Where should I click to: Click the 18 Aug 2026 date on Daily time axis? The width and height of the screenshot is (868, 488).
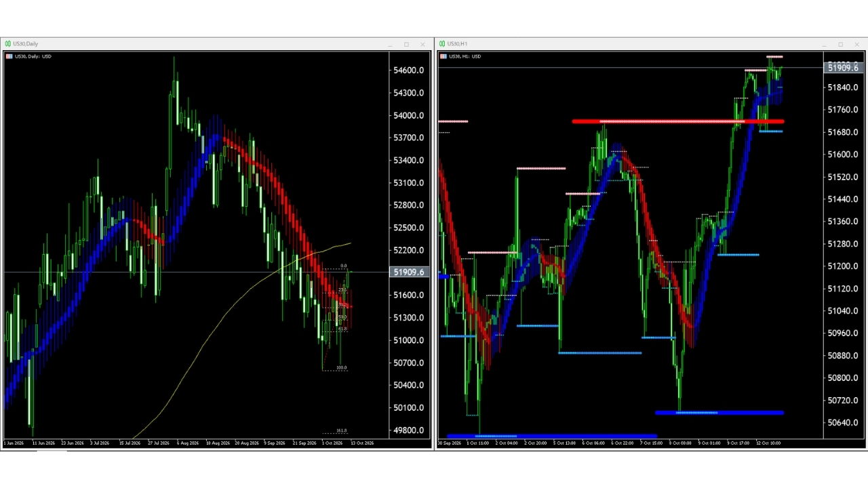coord(218,443)
